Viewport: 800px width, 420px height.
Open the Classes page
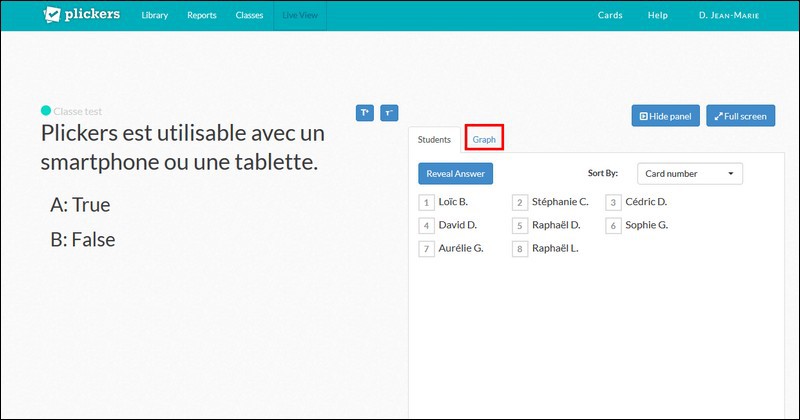(249, 16)
